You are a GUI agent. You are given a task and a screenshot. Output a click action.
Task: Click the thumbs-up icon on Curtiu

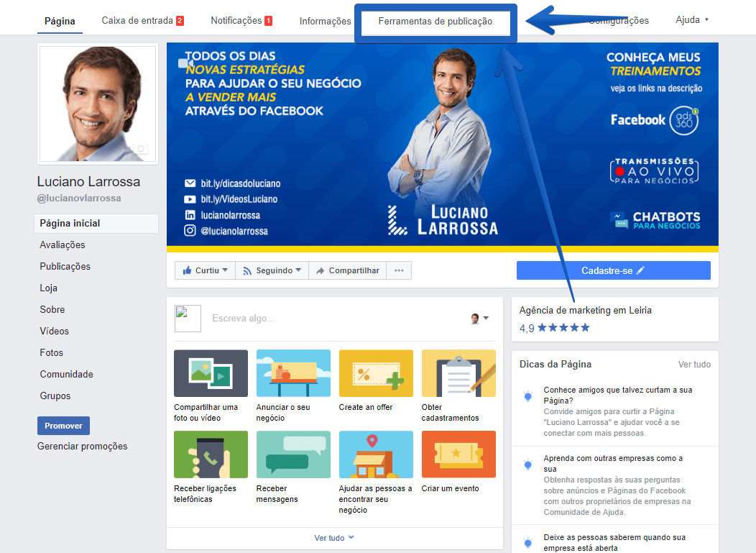(187, 270)
